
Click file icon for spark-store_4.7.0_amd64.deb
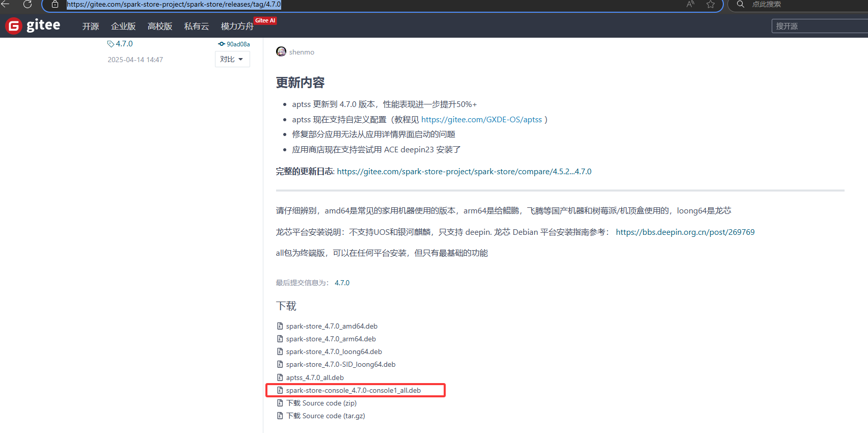pyautogui.click(x=280, y=326)
